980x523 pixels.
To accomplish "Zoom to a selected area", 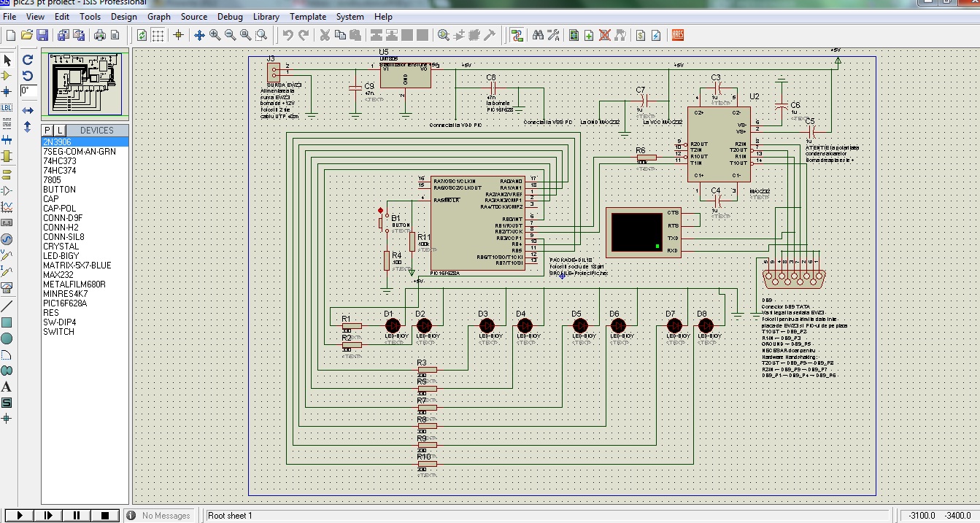I will coord(261,35).
